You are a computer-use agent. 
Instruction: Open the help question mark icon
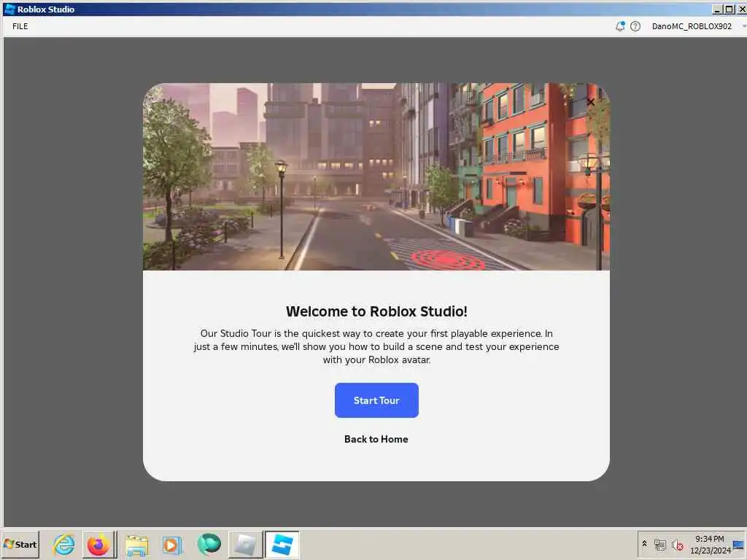pyautogui.click(x=635, y=26)
